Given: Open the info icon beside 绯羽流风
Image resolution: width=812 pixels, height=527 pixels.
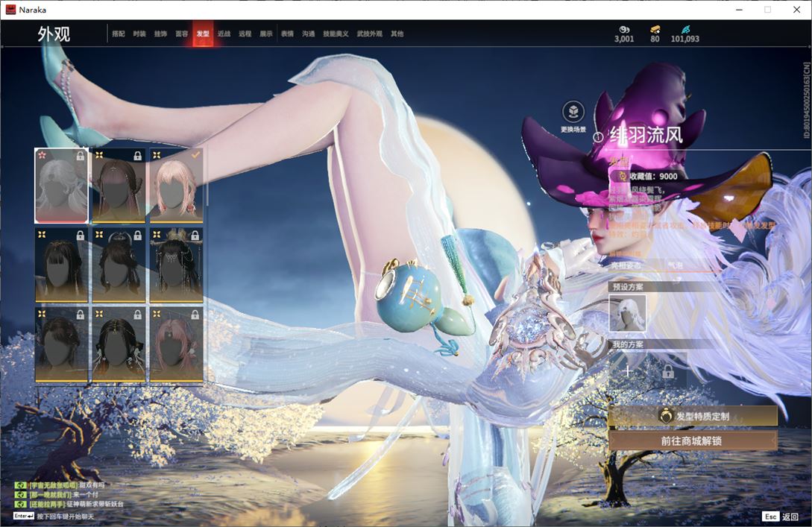Looking at the screenshot, I should 597,136.
